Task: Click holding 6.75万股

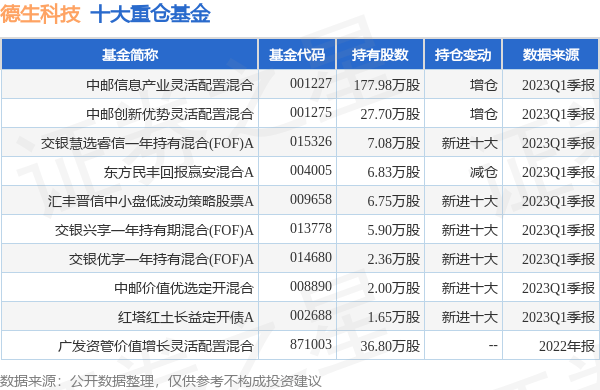Action: pos(394,201)
